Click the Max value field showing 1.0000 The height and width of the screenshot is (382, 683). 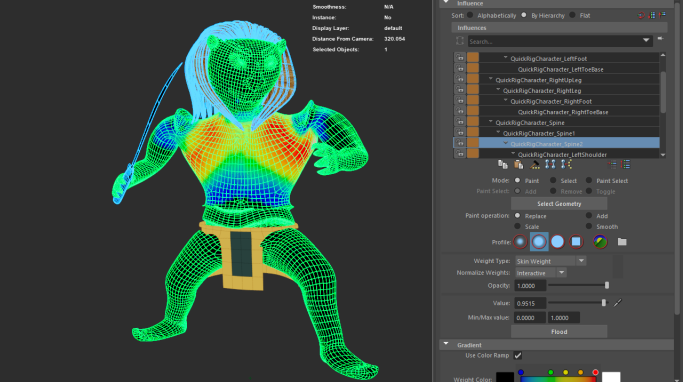point(564,318)
